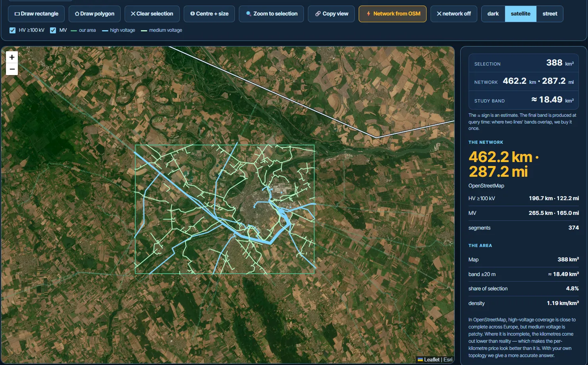
Task: Click the polygon icon in Draw polygon
Action: point(77,14)
